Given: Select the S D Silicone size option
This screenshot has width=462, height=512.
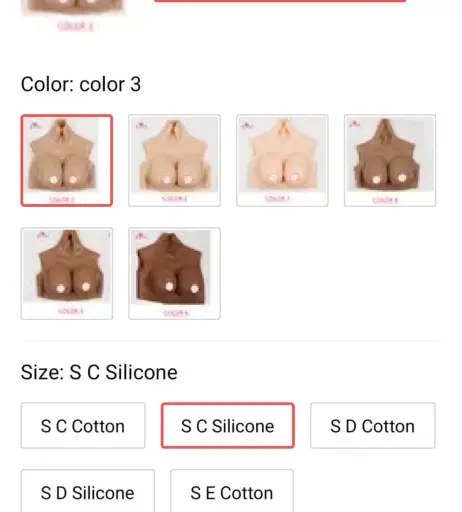Looking at the screenshot, I should click(88, 492).
